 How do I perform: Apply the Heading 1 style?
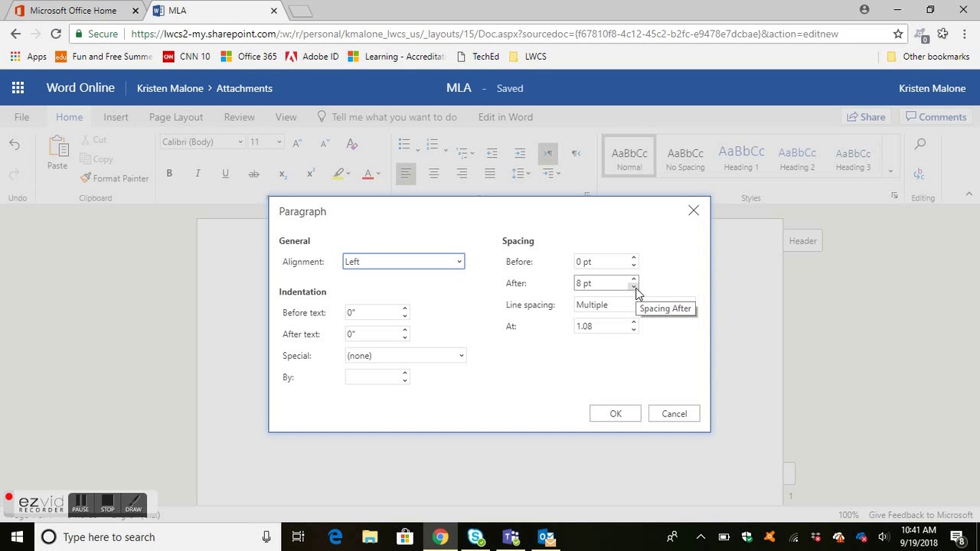[x=741, y=158]
